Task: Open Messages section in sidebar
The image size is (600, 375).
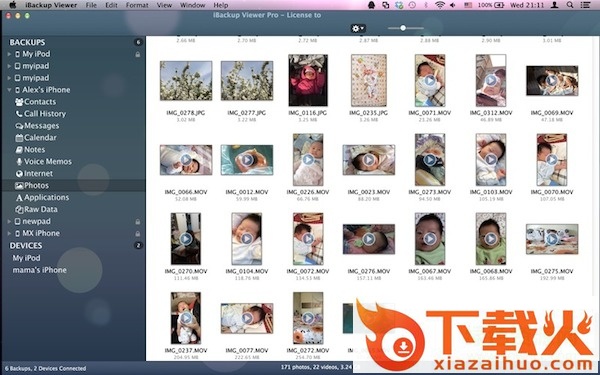Action: [x=37, y=126]
